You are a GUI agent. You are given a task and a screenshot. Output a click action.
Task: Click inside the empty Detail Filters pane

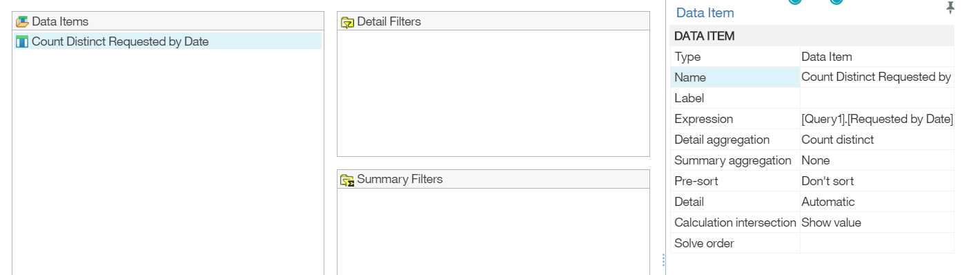pyautogui.click(x=493, y=93)
